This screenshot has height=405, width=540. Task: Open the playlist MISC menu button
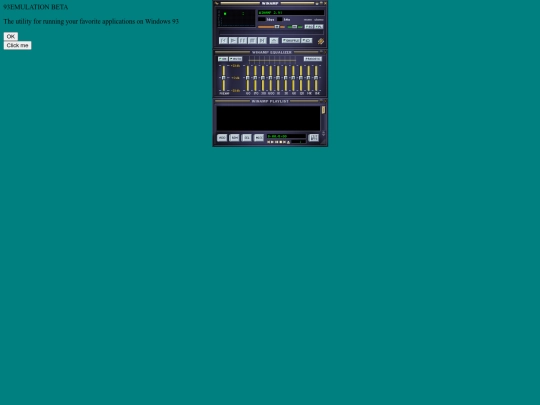coord(259,138)
